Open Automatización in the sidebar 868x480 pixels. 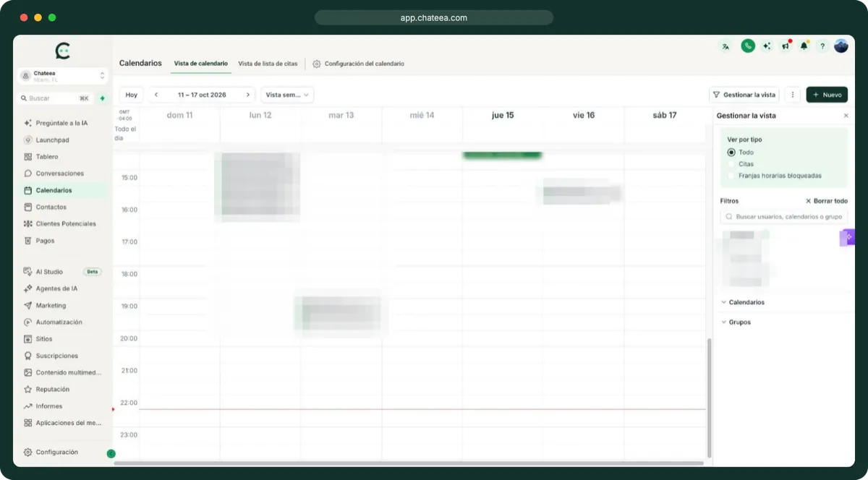click(x=63, y=322)
